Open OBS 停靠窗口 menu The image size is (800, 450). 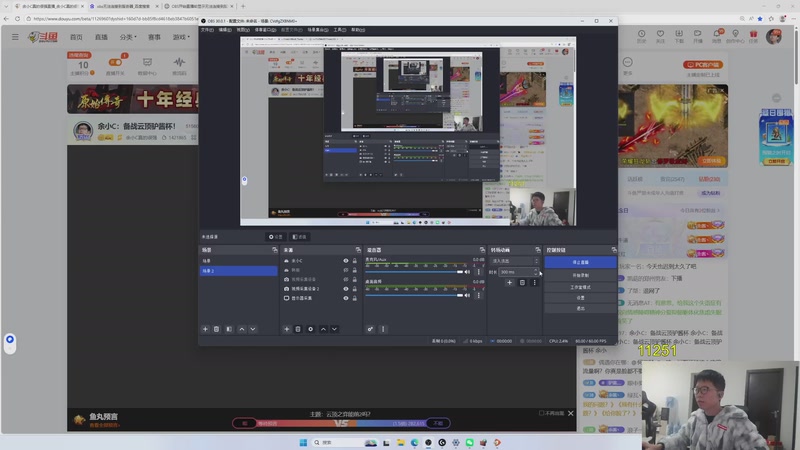(263, 30)
